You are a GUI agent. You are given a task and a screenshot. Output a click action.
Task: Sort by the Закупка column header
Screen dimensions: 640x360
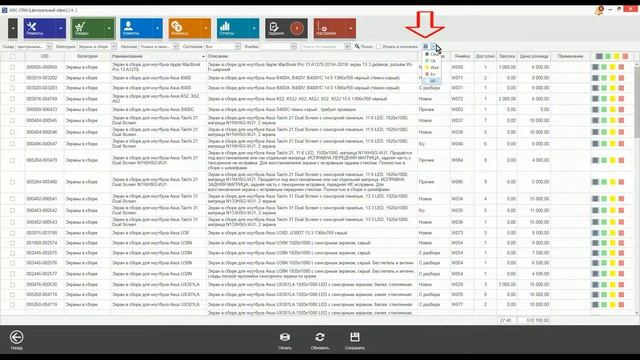click(x=507, y=56)
